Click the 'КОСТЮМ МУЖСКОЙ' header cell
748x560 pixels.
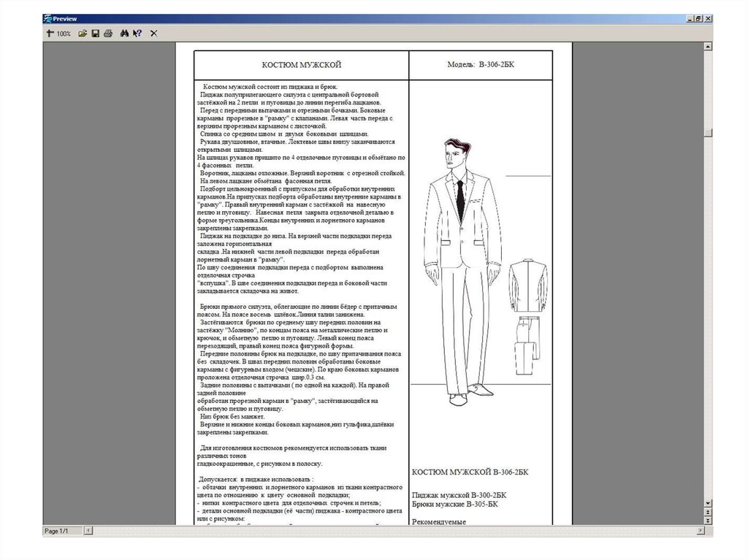(301, 65)
